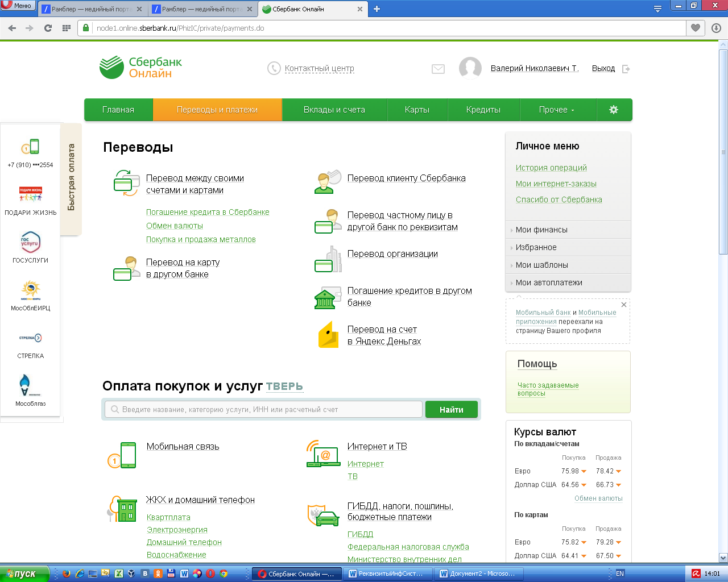
Task: Open the Прочее dropdown menu
Action: (x=558, y=110)
